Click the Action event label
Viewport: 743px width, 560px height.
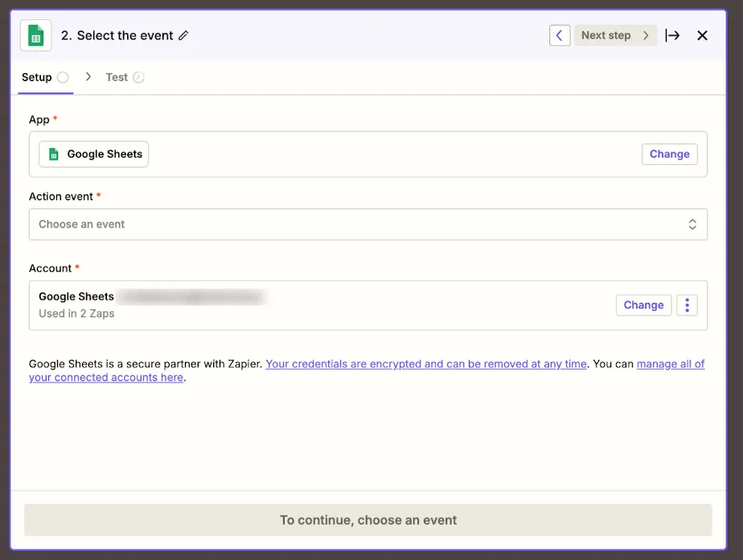click(x=61, y=197)
